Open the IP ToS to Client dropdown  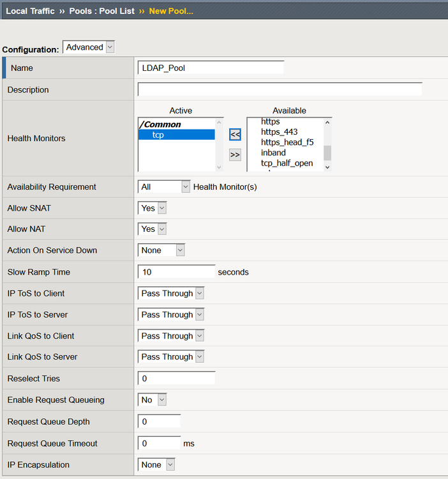click(x=171, y=294)
